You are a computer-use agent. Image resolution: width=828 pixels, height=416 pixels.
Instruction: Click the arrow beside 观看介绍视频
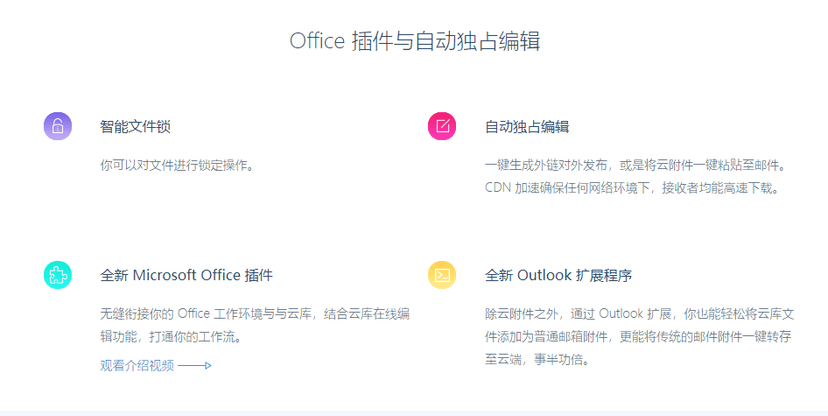pos(195,365)
